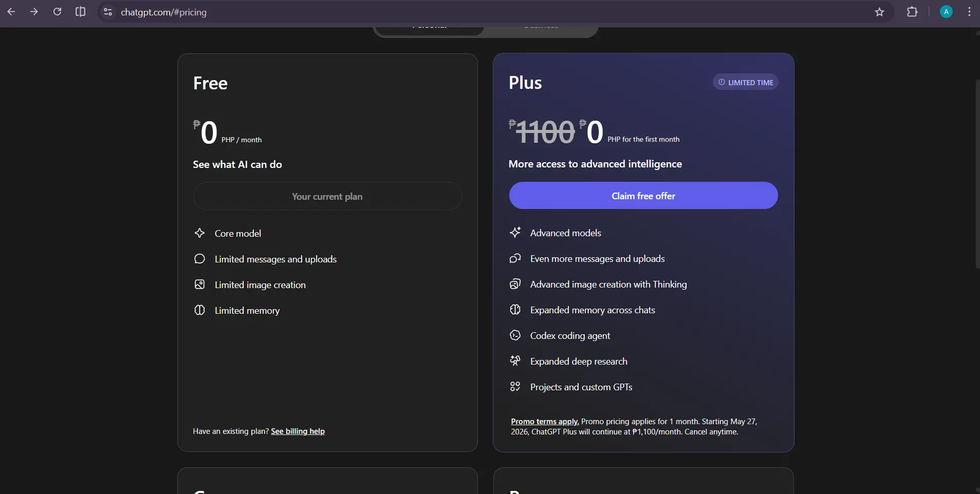Click 'Codex coding agent' text
The height and width of the screenshot is (494, 980).
570,336
